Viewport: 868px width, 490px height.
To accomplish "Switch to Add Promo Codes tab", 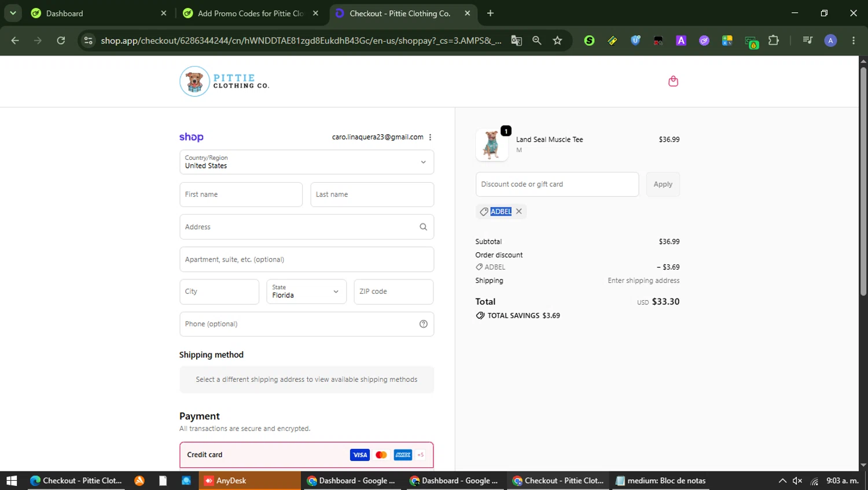I will [x=251, y=13].
